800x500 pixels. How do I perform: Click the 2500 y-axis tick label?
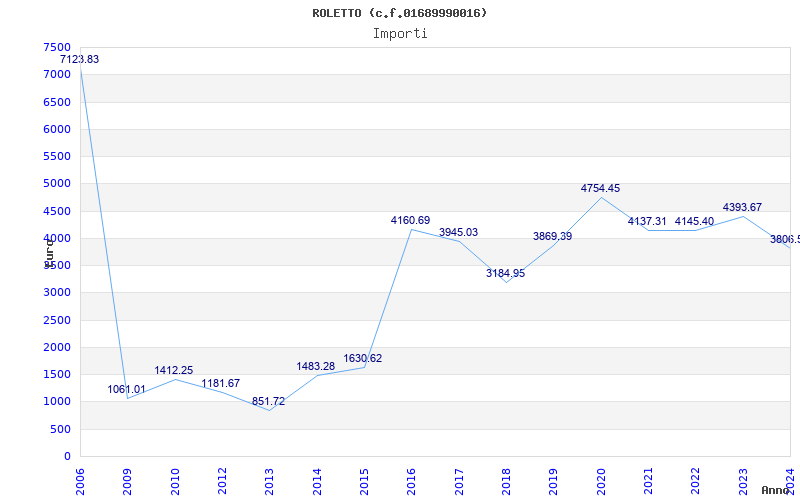[x=57, y=320]
